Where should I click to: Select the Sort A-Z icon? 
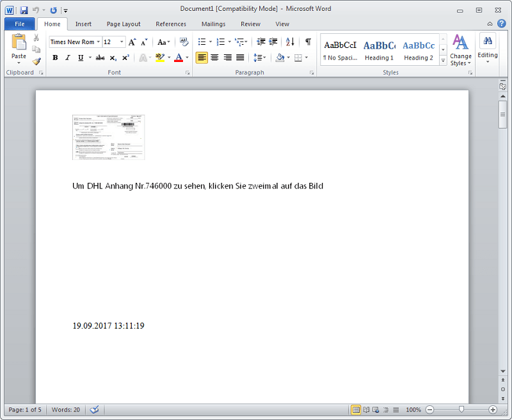coord(290,42)
